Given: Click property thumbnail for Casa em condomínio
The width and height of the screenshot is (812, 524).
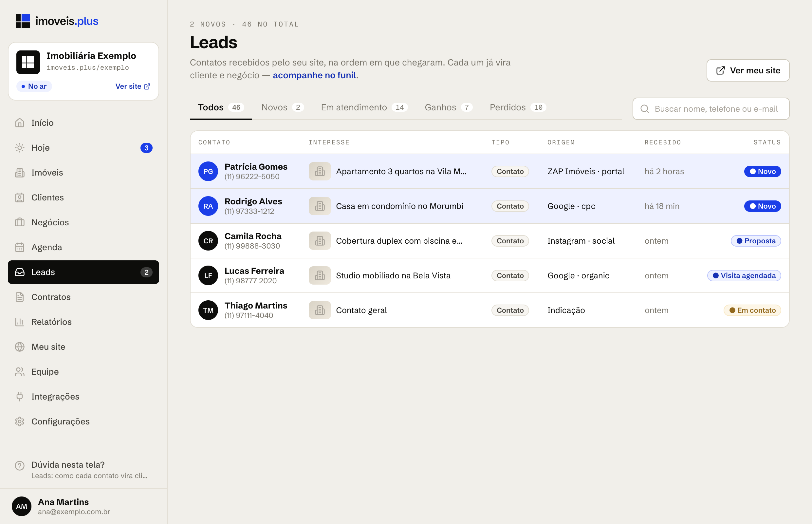Looking at the screenshot, I should click(x=320, y=206).
